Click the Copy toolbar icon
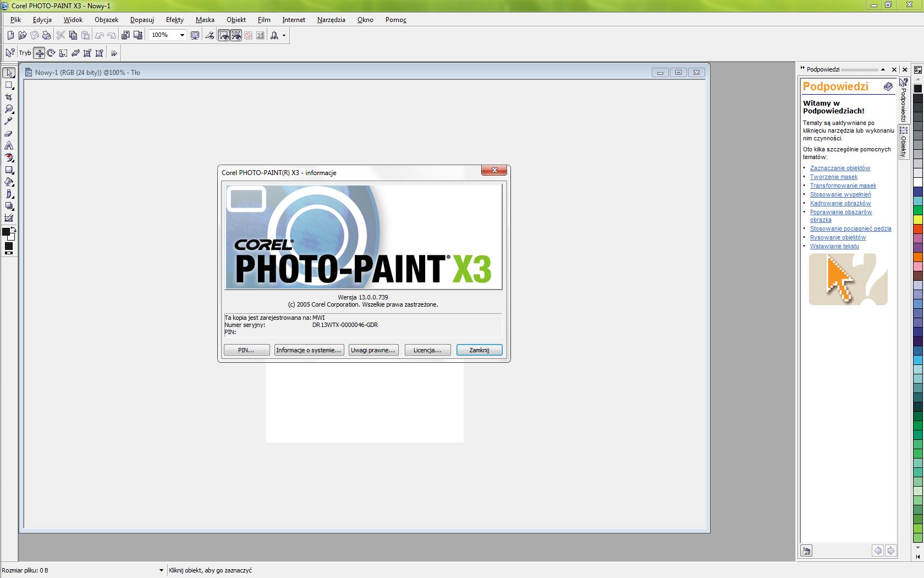The height and width of the screenshot is (578, 924). click(x=73, y=35)
